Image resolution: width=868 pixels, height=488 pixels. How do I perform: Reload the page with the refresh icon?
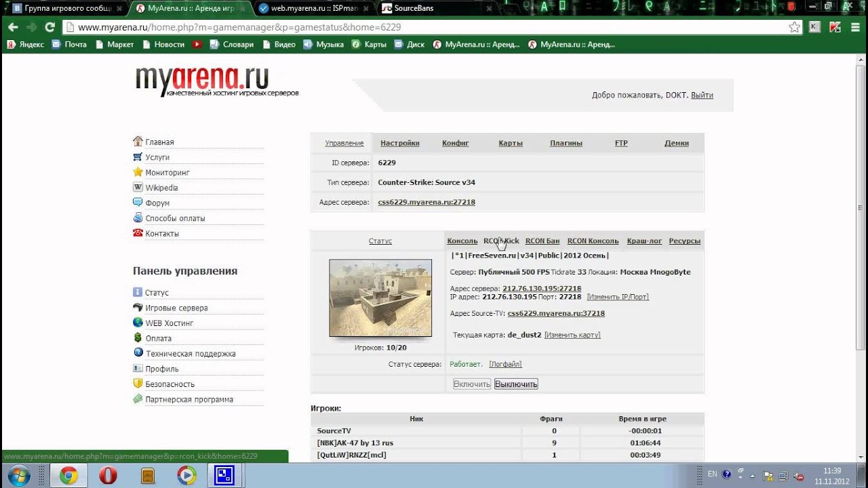click(50, 27)
